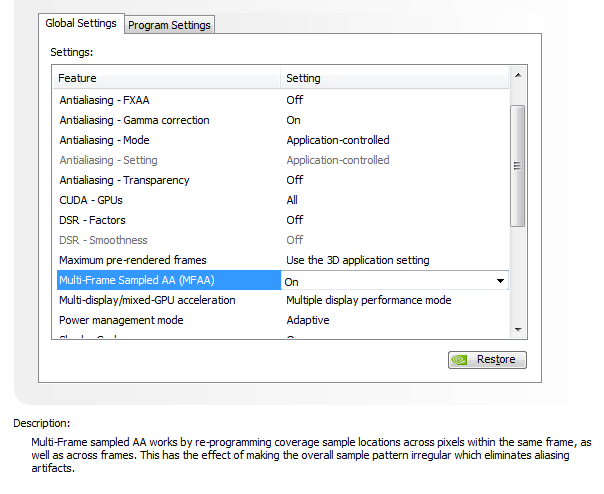Select the Power management mode row
This screenshot has height=494, width=604.
281,320
